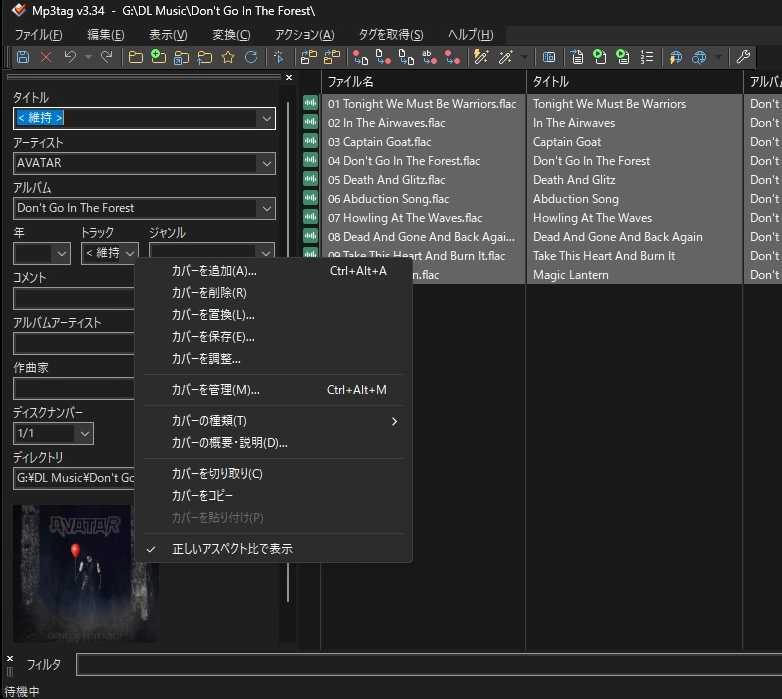Click the folder icon with up arrow
Image resolution: width=782 pixels, height=699 pixels.
click(204, 57)
